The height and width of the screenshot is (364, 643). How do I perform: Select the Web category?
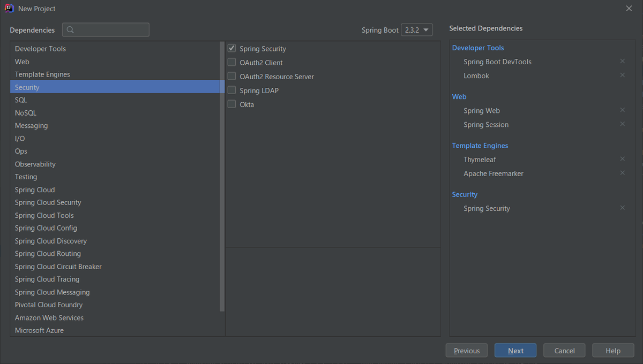click(115, 62)
